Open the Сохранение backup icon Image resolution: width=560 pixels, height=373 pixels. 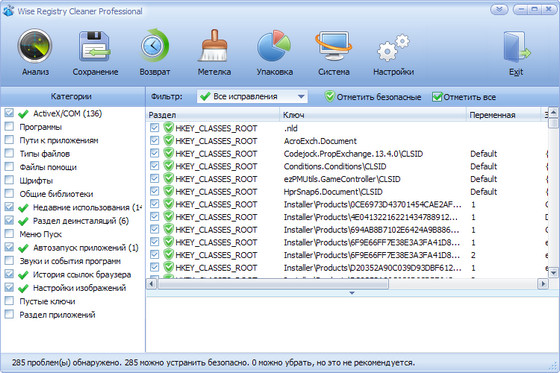(x=95, y=46)
